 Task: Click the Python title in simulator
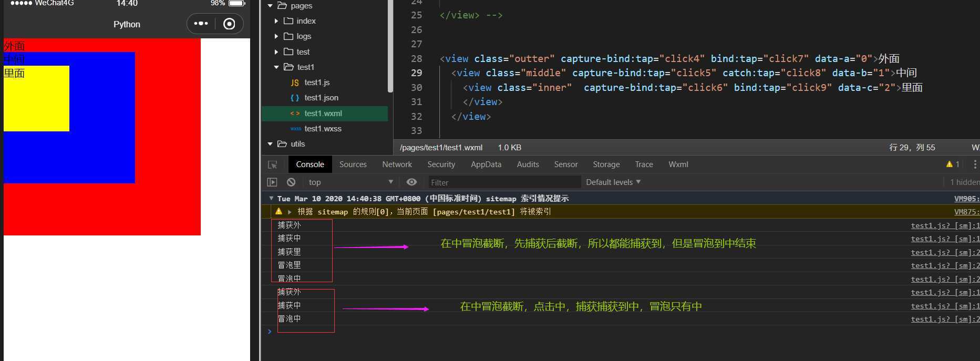coord(127,24)
